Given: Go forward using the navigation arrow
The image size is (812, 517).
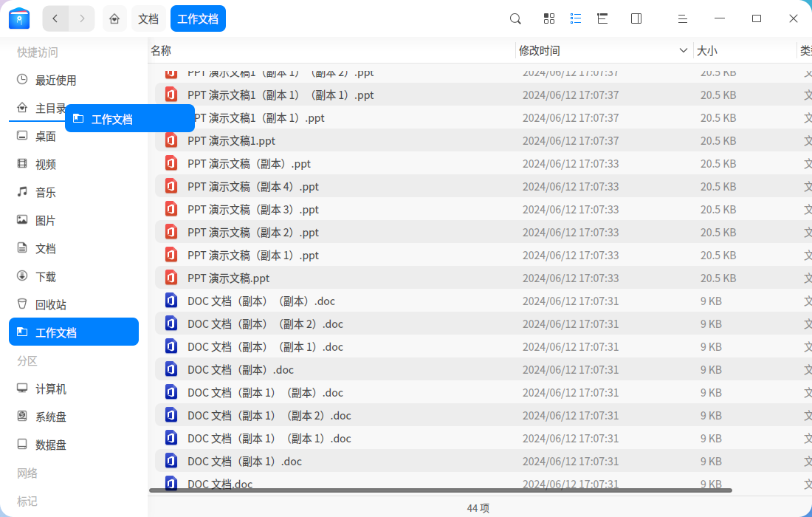Looking at the screenshot, I should click(82, 18).
